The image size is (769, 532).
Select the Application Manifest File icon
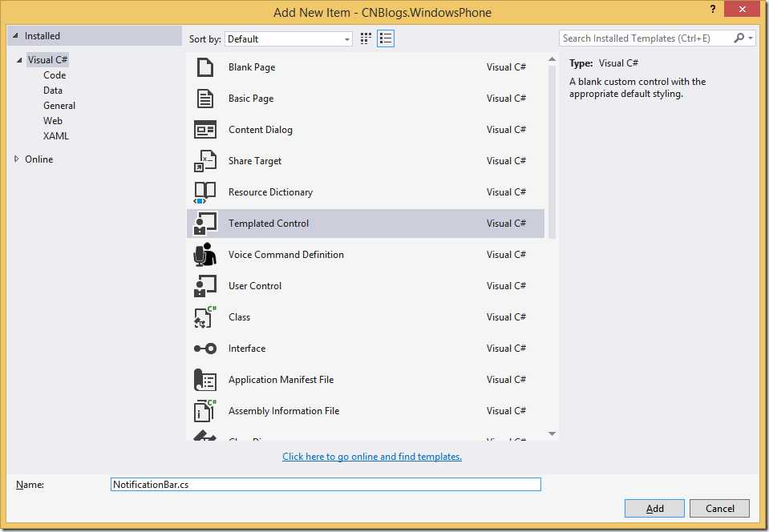pyautogui.click(x=205, y=380)
